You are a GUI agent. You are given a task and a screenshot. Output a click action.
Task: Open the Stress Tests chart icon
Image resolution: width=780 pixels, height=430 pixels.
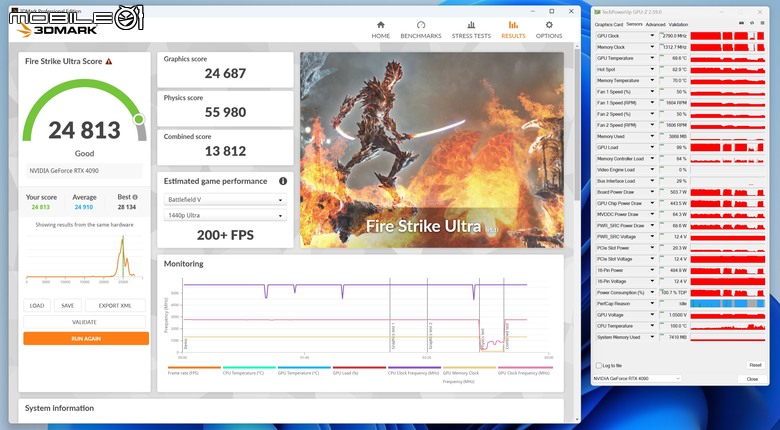[x=471, y=25]
